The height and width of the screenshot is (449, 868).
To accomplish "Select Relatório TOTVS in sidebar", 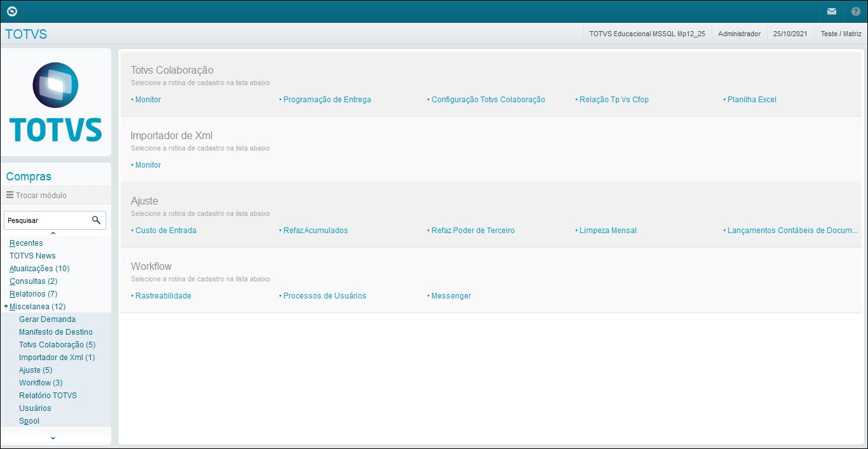I will (x=48, y=396).
